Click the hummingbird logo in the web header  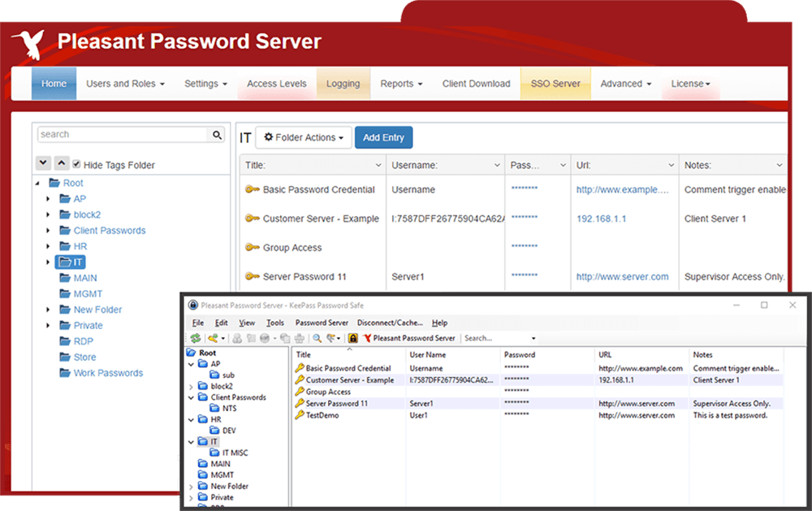[28, 44]
